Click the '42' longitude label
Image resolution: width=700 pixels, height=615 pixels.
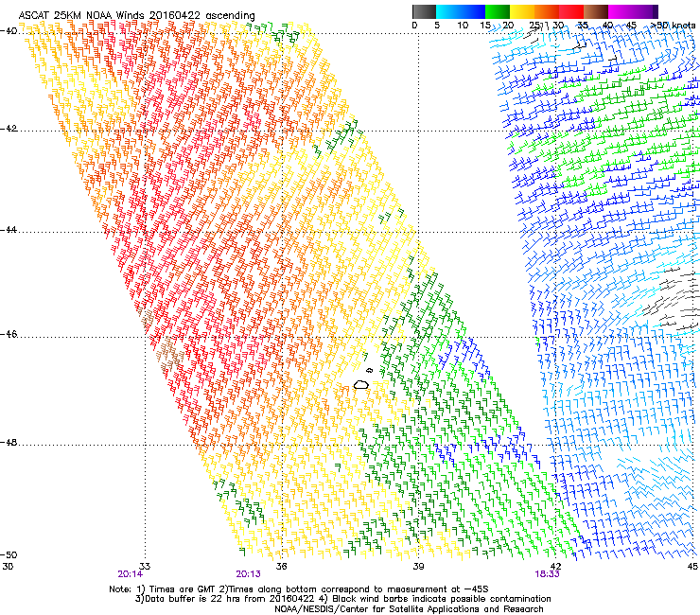555,567
